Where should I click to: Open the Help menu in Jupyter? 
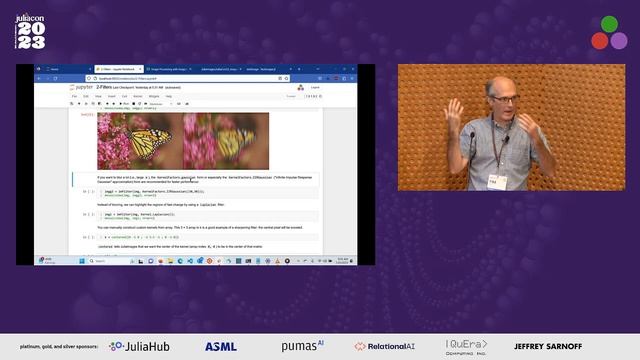pyautogui.click(x=169, y=96)
